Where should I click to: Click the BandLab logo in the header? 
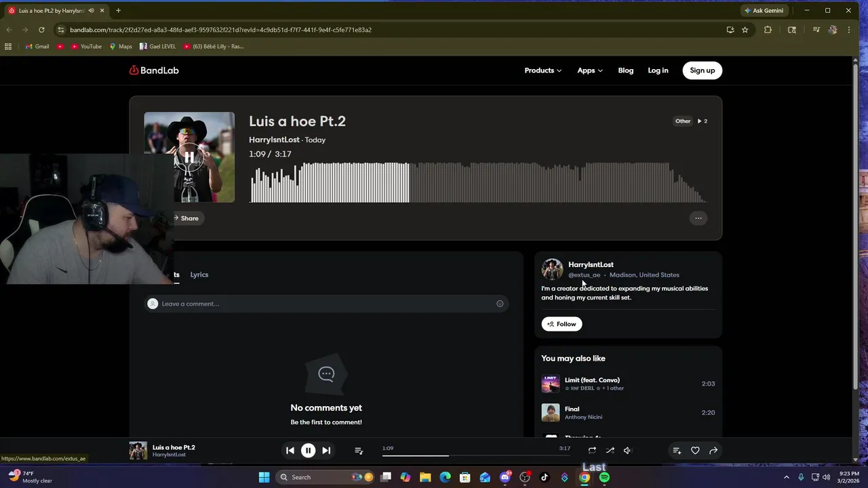pyautogui.click(x=154, y=70)
